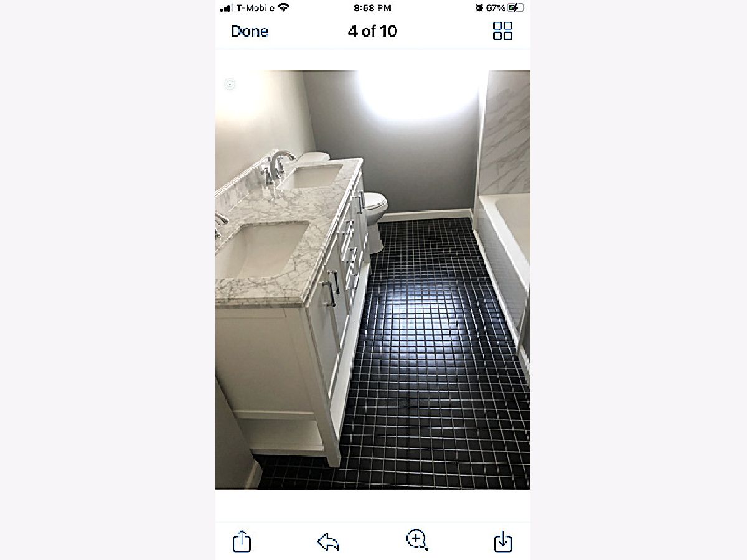This screenshot has width=747, height=560.
Task: Tap the share icon in bottom toolbar
Action: pos(242,540)
